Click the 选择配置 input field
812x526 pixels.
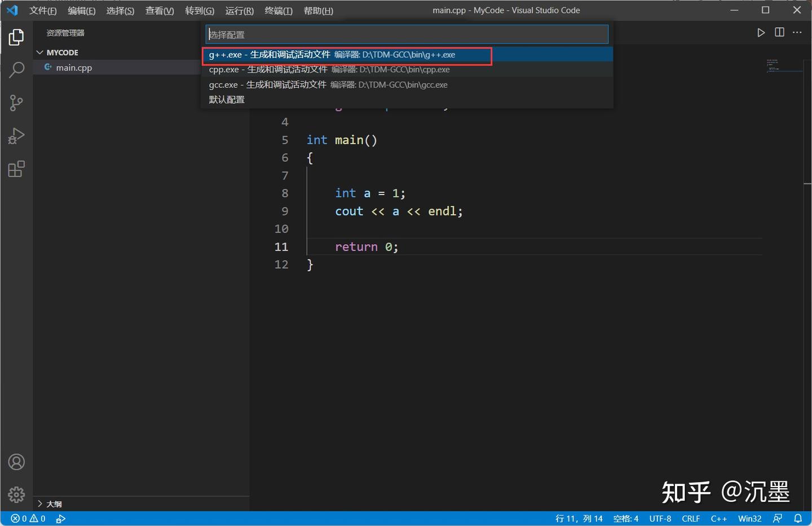(406, 34)
